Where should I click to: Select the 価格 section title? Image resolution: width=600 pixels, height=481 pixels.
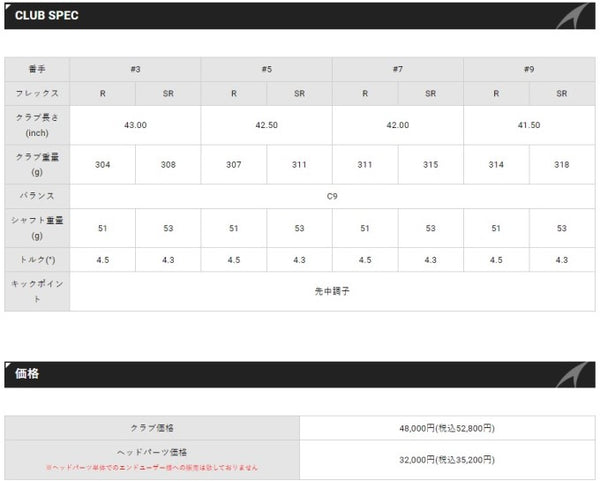(26, 375)
